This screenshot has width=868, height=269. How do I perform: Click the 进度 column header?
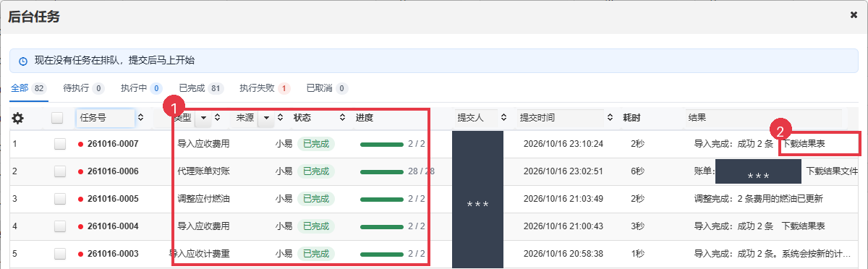tap(365, 117)
